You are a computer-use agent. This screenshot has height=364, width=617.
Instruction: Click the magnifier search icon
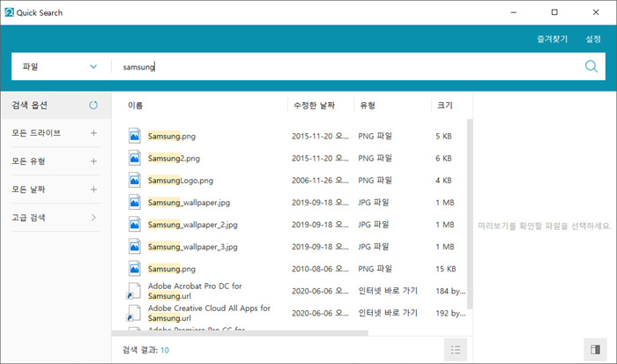[591, 67]
